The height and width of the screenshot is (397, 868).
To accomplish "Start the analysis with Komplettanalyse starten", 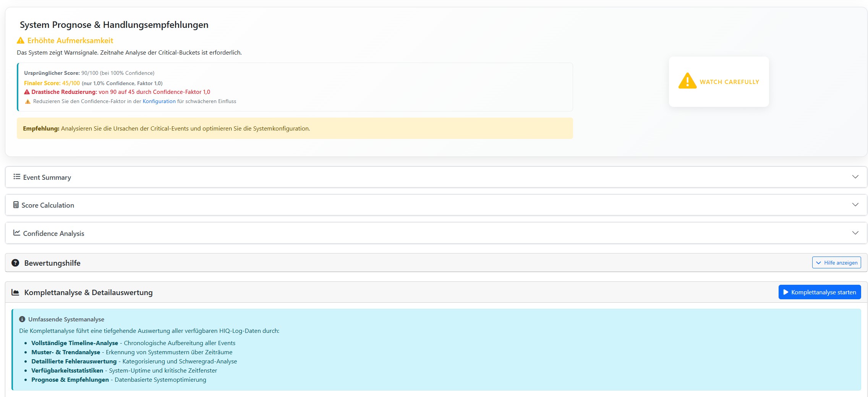I will point(819,292).
